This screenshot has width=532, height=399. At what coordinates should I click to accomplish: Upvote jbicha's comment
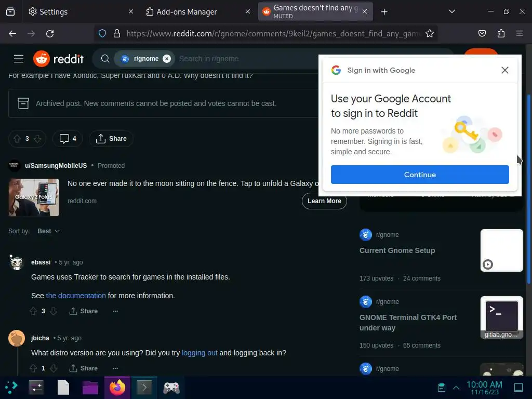pyautogui.click(x=33, y=368)
